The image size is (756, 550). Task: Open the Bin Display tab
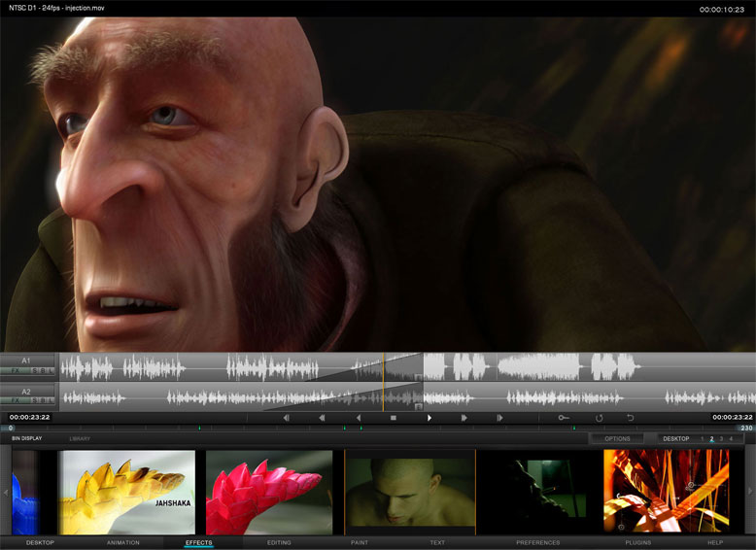coord(27,438)
